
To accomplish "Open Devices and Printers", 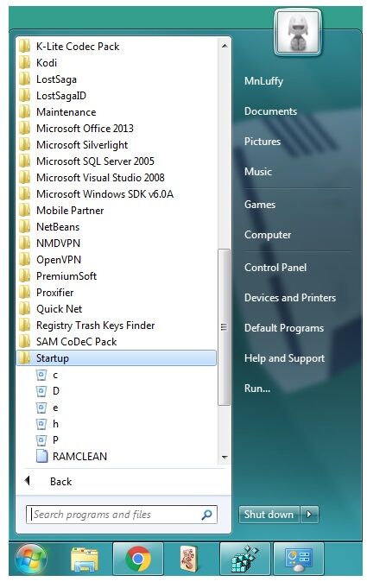I will tap(290, 298).
